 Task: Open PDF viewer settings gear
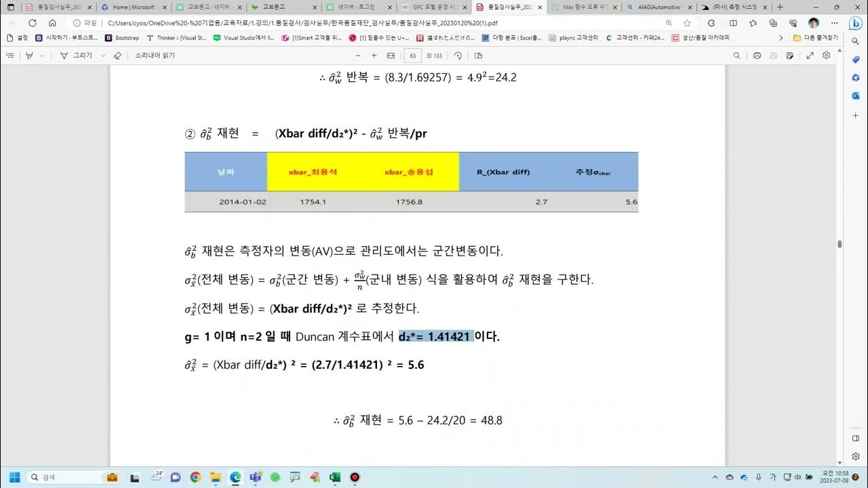[826, 56]
